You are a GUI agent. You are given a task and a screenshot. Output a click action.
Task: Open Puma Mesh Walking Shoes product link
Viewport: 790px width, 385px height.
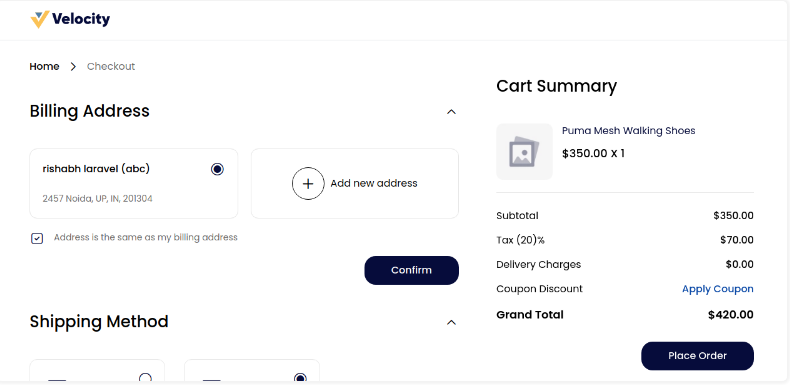(x=628, y=131)
